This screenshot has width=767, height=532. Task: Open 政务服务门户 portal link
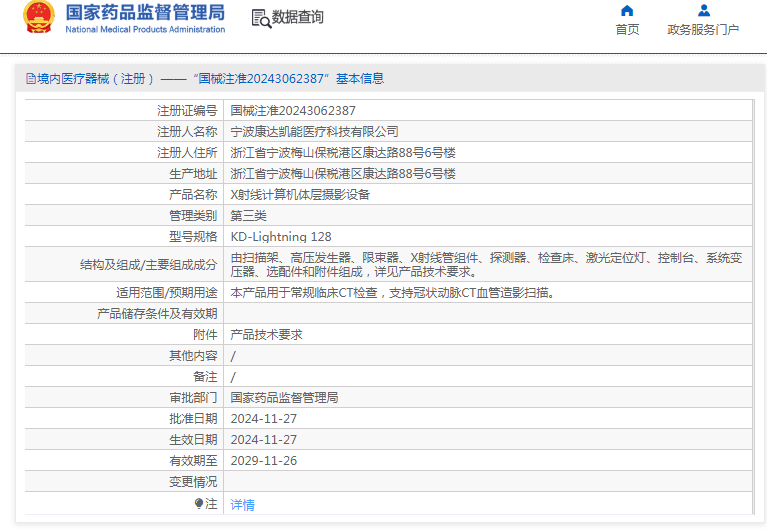[x=703, y=30]
